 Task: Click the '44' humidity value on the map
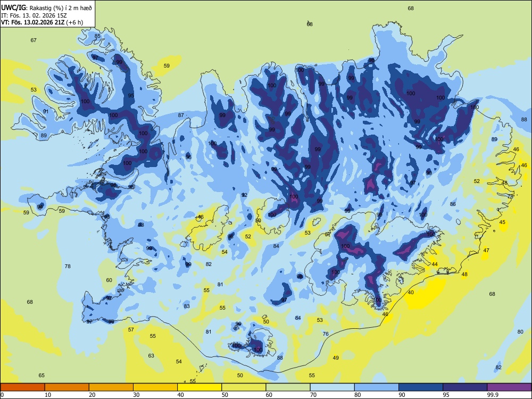coord(435,264)
